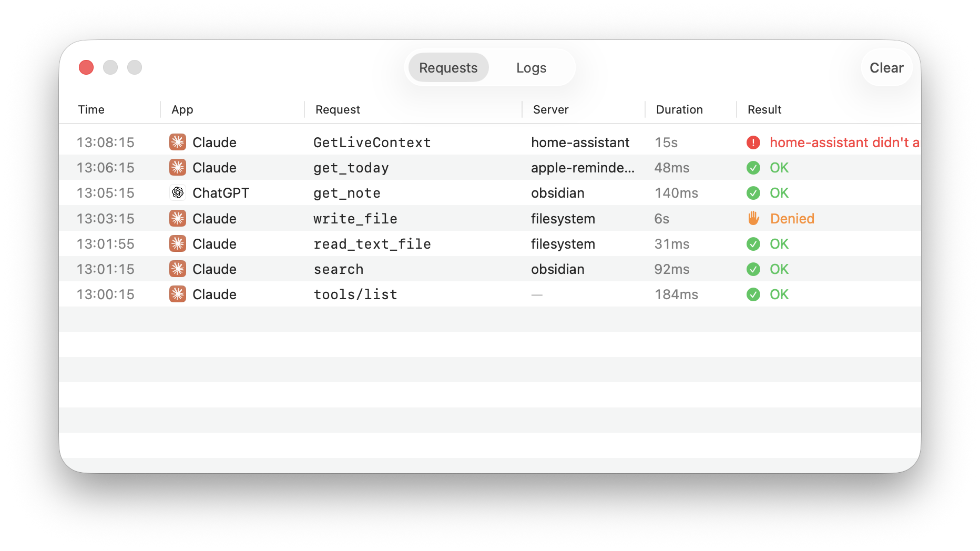This screenshot has width=980, height=551.
Task: Select the tools/list request text
Action: point(355,294)
